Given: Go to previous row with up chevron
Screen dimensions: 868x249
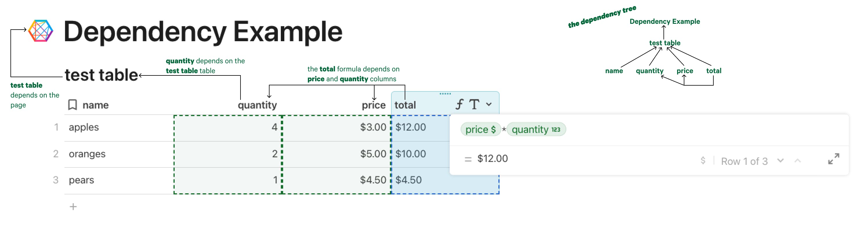Looking at the screenshot, I should (x=798, y=160).
